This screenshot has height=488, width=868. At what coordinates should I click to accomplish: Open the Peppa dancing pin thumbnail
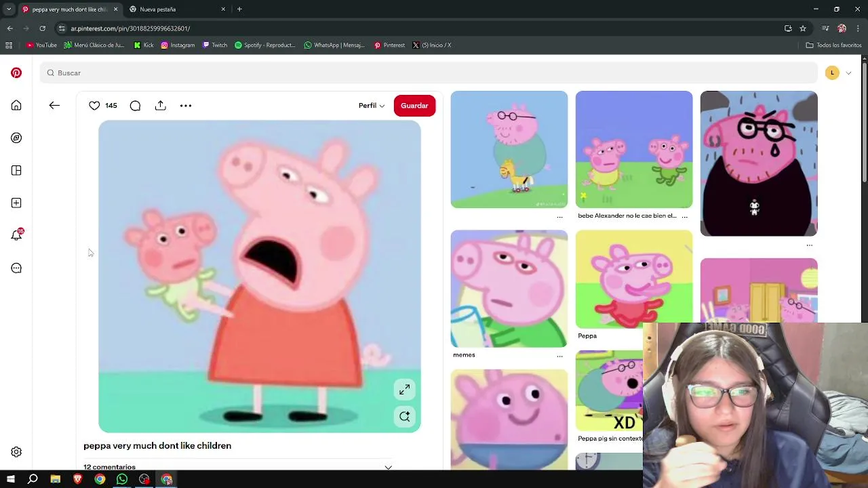(x=634, y=279)
